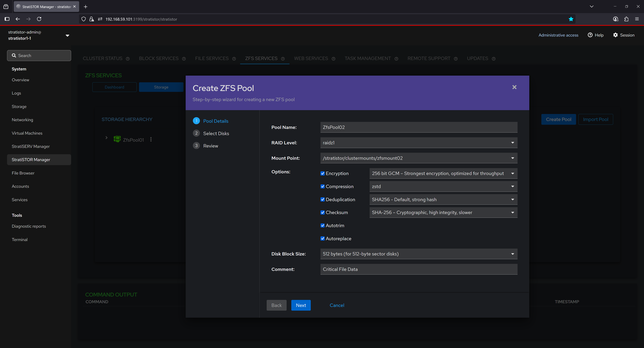This screenshot has width=644, height=348.
Task: Click the ZFS Services tab help icon
Action: coord(283,59)
